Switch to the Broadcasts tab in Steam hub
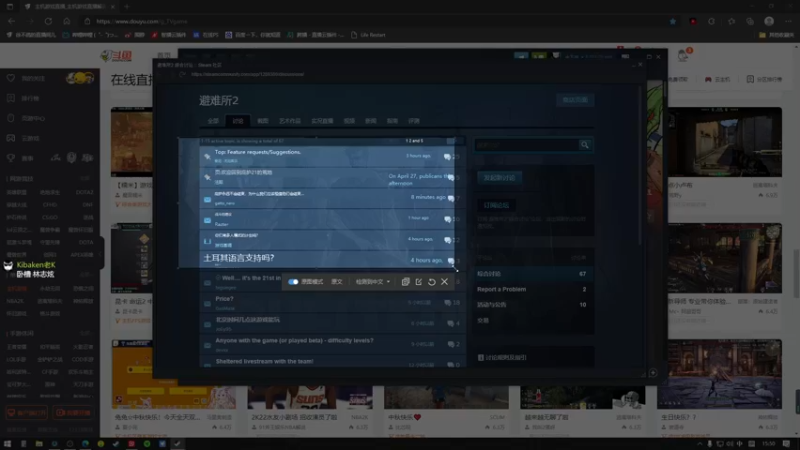Viewport: 800px width, 450px height. click(322, 121)
